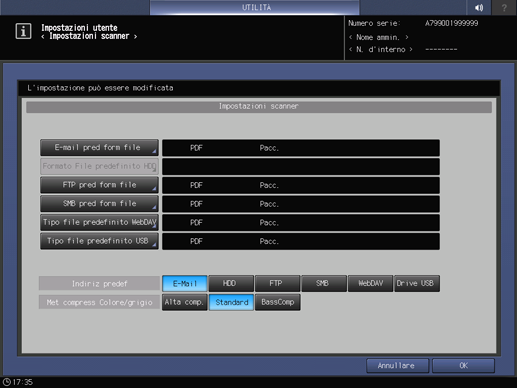Viewport: 517px width, 388px height.
Task: Click Impostazioni scanner breadcrumb
Action: click(89, 36)
